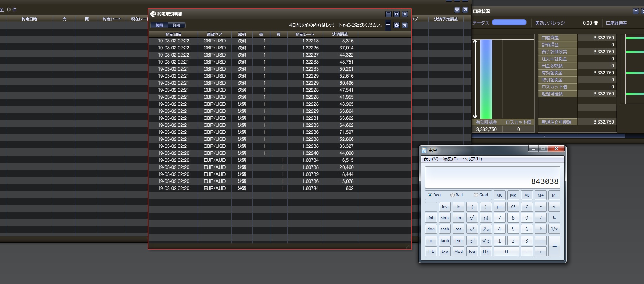644x284 pixels.
Task: Click the number 7 key on calculator
Action: [499, 218]
